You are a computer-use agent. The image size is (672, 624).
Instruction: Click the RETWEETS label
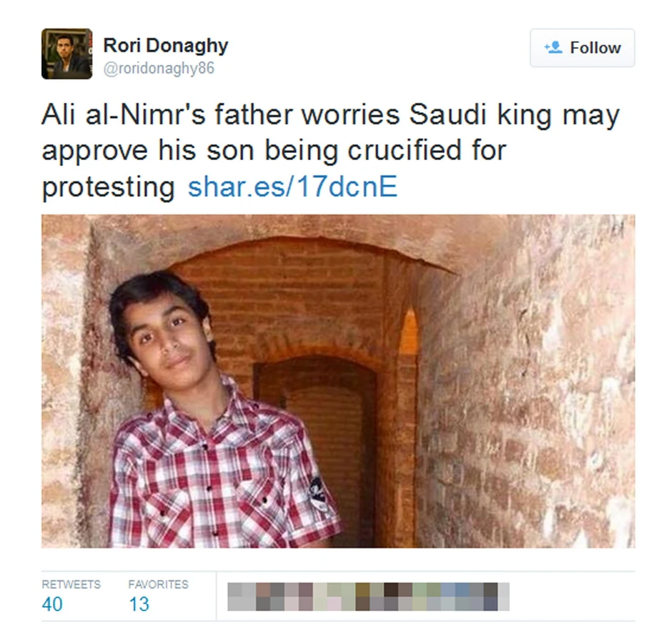[71, 584]
